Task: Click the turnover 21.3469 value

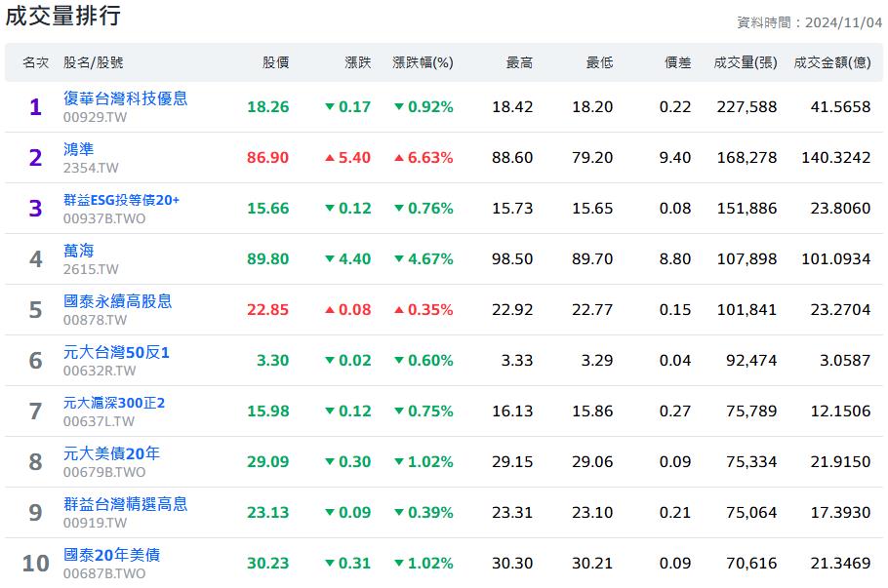Action: pyautogui.click(x=840, y=563)
